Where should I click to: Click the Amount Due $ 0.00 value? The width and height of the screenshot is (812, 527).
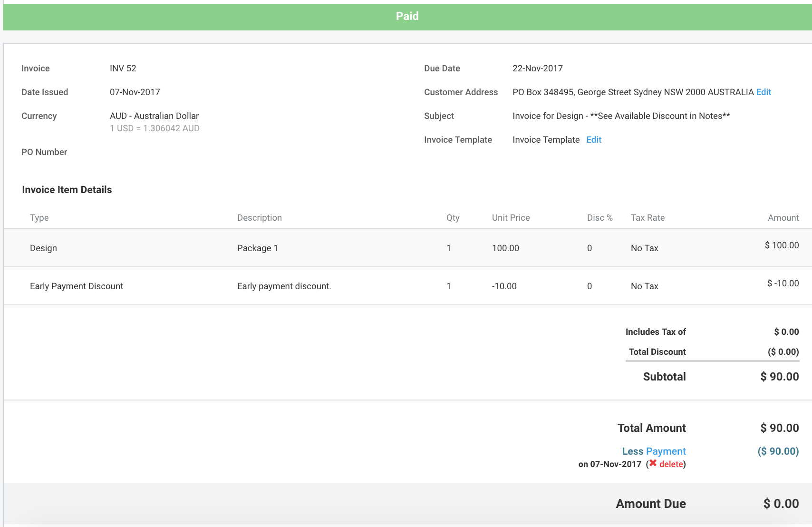(x=781, y=504)
